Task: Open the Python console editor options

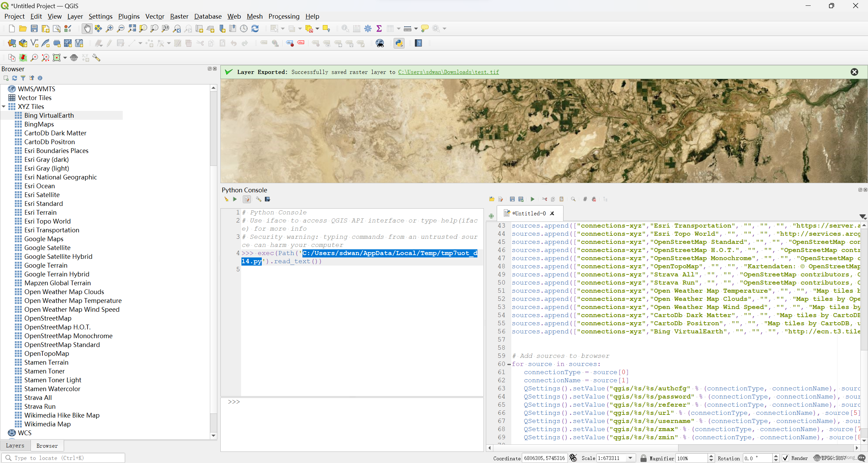Action: click(258, 199)
